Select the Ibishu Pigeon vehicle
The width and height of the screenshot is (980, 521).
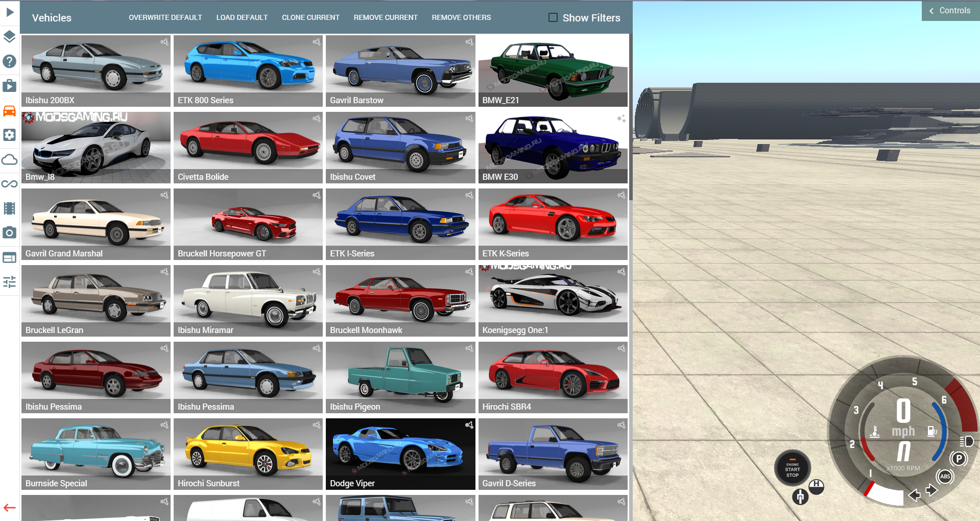point(400,377)
